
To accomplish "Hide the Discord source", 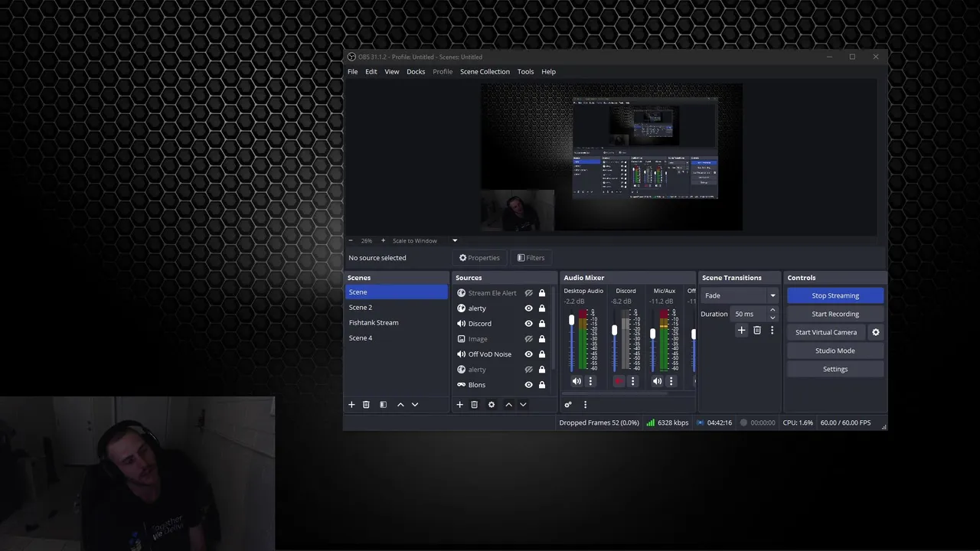I will 528,324.
